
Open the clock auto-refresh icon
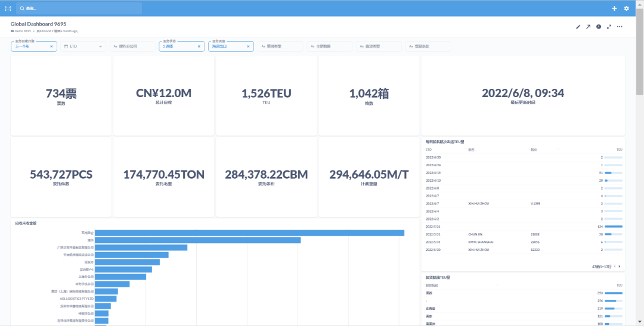(598, 27)
